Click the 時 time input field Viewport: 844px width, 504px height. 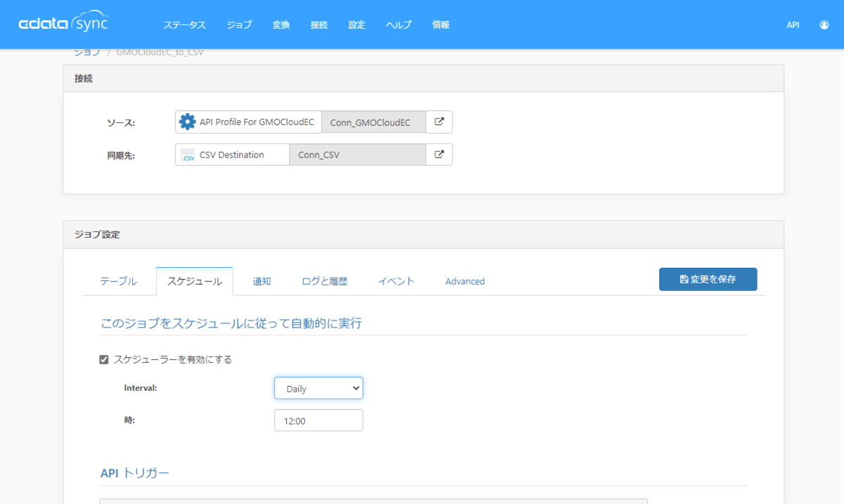pyautogui.click(x=319, y=420)
